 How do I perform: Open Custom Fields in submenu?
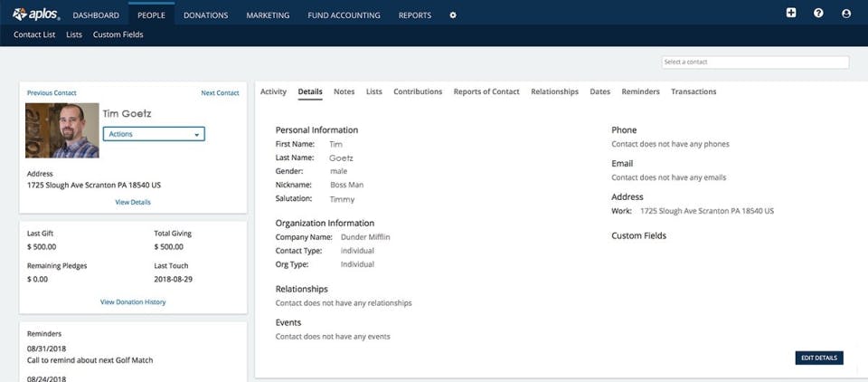pos(118,34)
